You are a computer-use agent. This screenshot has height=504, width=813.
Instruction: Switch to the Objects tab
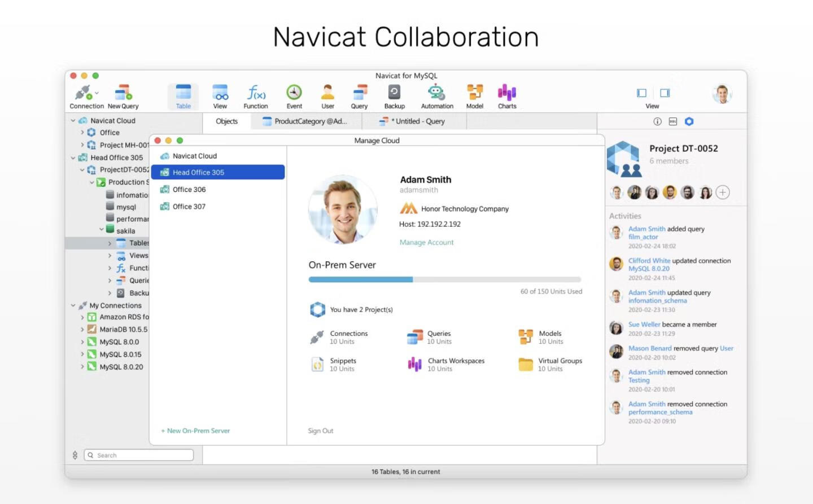coord(226,121)
